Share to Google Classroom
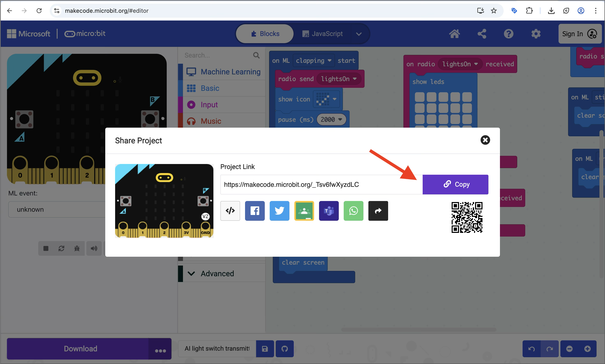This screenshot has height=364, width=605. (x=304, y=211)
